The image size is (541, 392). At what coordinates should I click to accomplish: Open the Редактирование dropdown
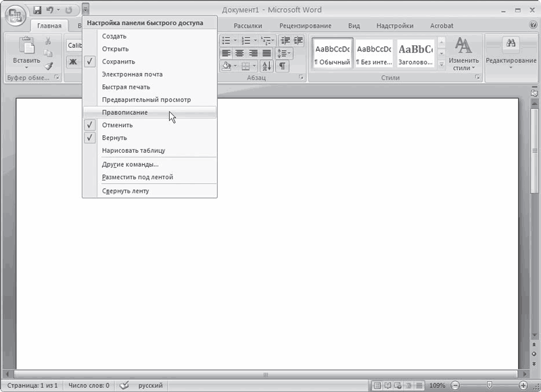coord(511,52)
